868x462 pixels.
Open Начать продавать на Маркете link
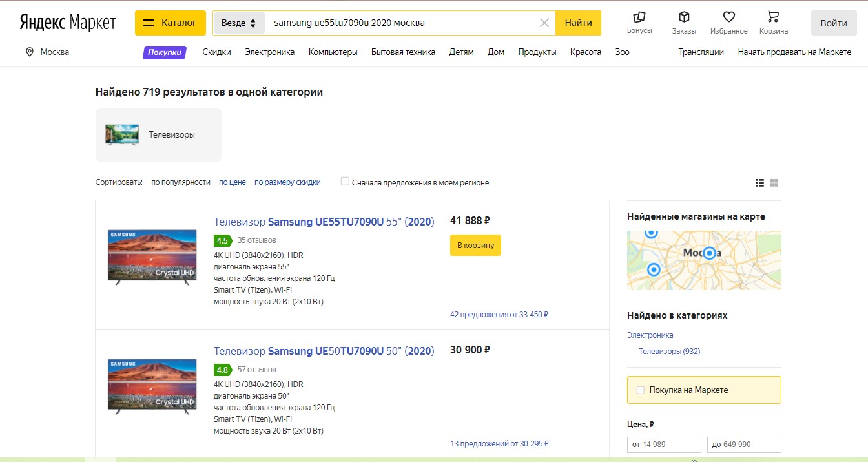tap(794, 52)
